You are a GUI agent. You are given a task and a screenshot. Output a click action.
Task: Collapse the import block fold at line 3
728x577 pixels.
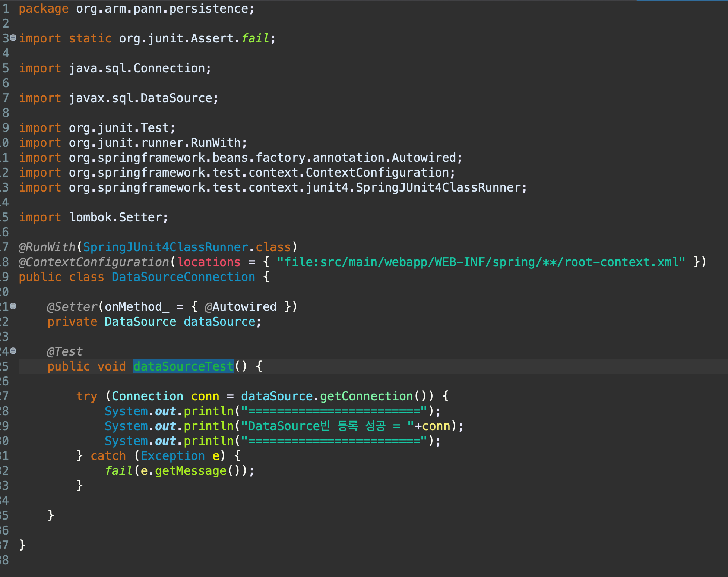(x=13, y=38)
